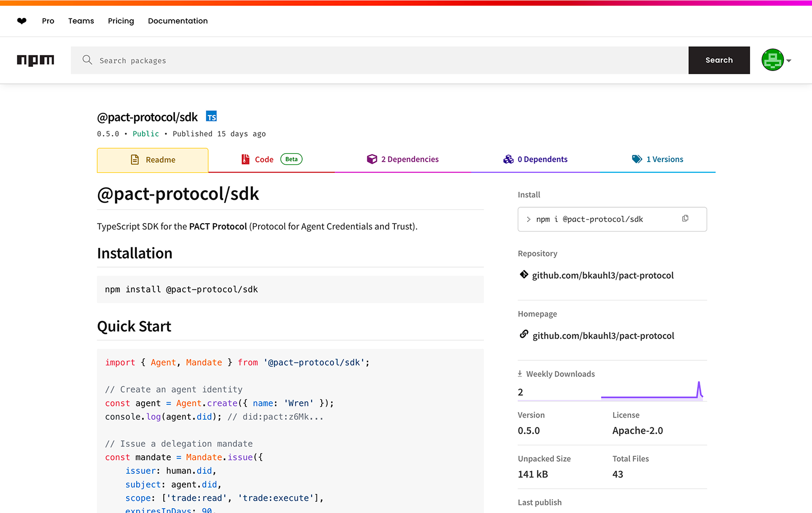Click the 'console.log(agent.did)' code line
Screen dimensions: 812x513
(214, 417)
